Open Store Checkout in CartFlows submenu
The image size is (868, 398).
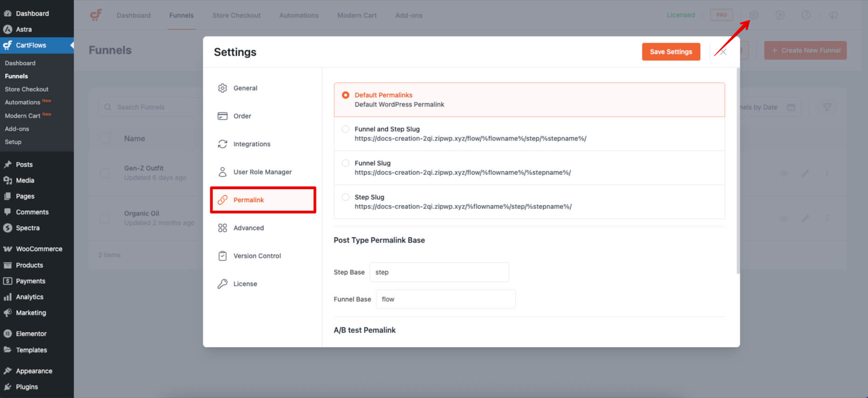pos(27,89)
